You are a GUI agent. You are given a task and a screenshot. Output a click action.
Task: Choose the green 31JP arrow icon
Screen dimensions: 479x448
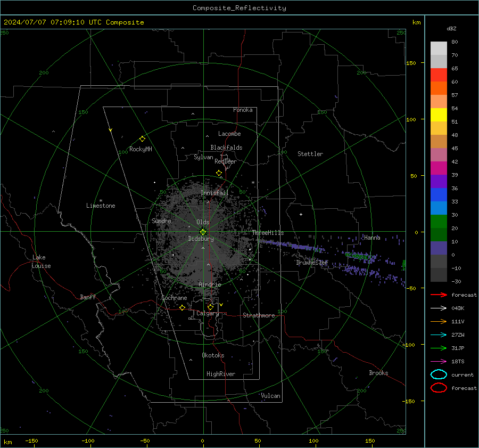pyautogui.click(x=439, y=348)
